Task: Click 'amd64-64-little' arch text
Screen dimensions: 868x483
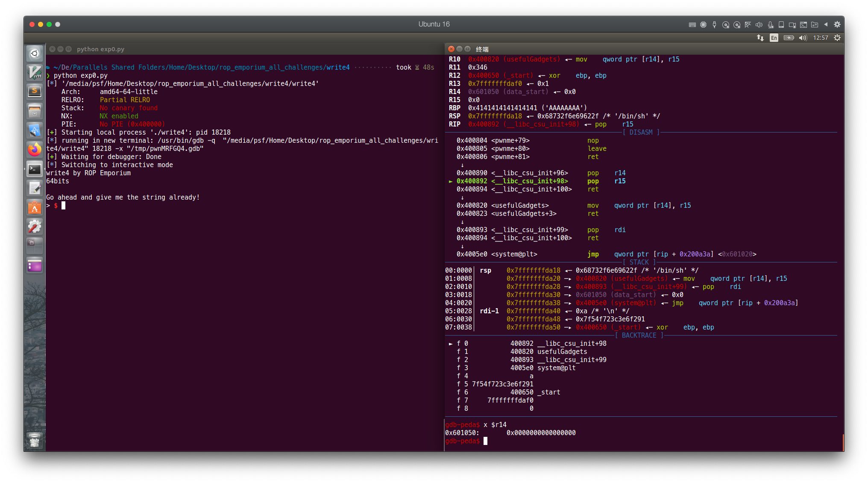Action: coord(129,92)
